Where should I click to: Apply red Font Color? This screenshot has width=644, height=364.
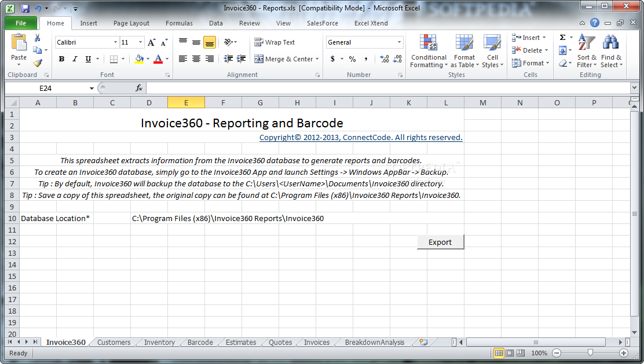click(x=158, y=59)
